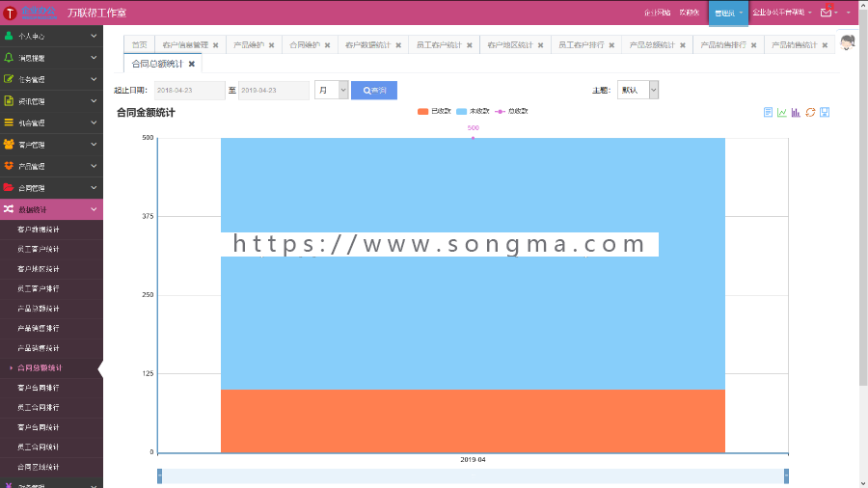Open the mail envelope notifications

(826, 13)
